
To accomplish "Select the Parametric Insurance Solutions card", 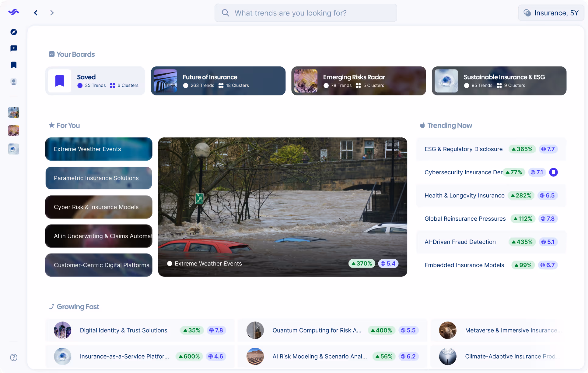I will (98, 178).
